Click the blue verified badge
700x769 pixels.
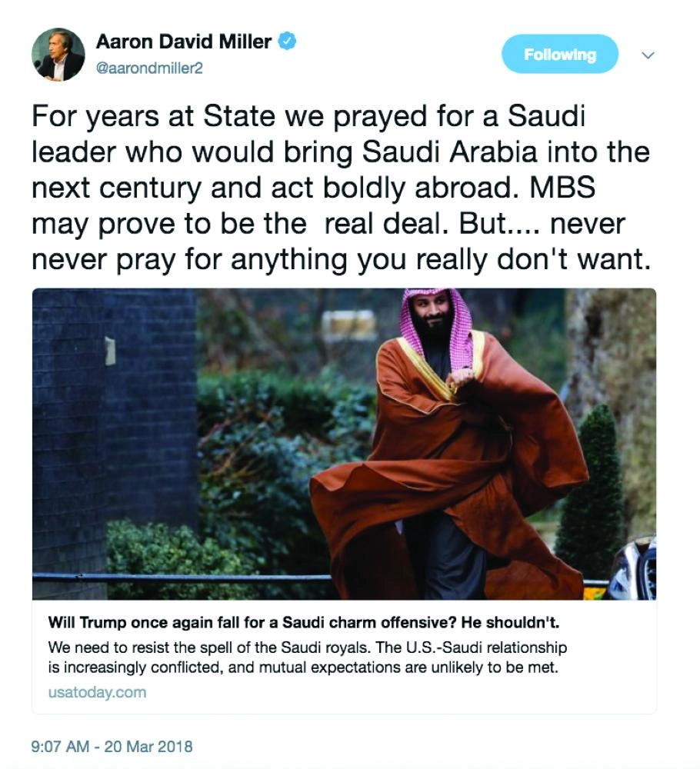[x=287, y=42]
